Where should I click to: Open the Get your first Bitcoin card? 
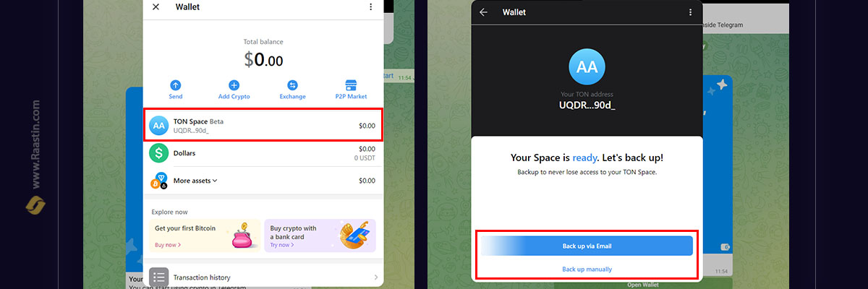(x=205, y=236)
